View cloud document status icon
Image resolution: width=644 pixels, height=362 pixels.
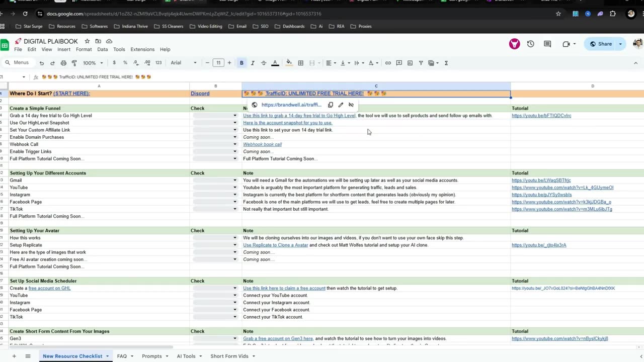(109, 41)
